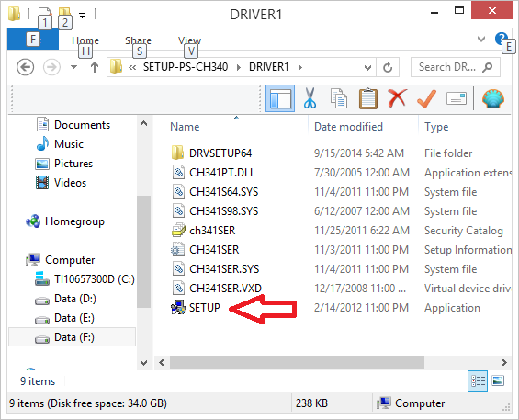Open Documents in navigation pane
The height and width of the screenshot is (420, 519).
82,125
